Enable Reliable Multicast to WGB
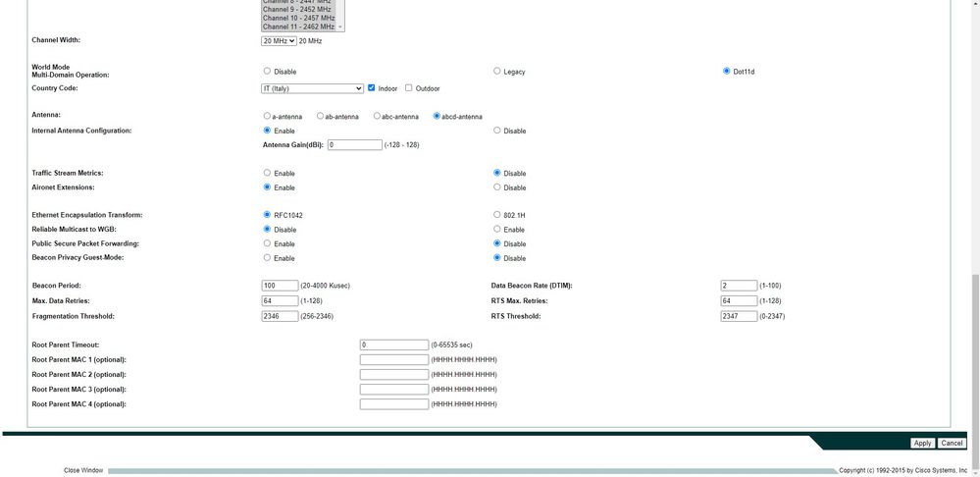The image size is (980, 477). click(x=497, y=229)
